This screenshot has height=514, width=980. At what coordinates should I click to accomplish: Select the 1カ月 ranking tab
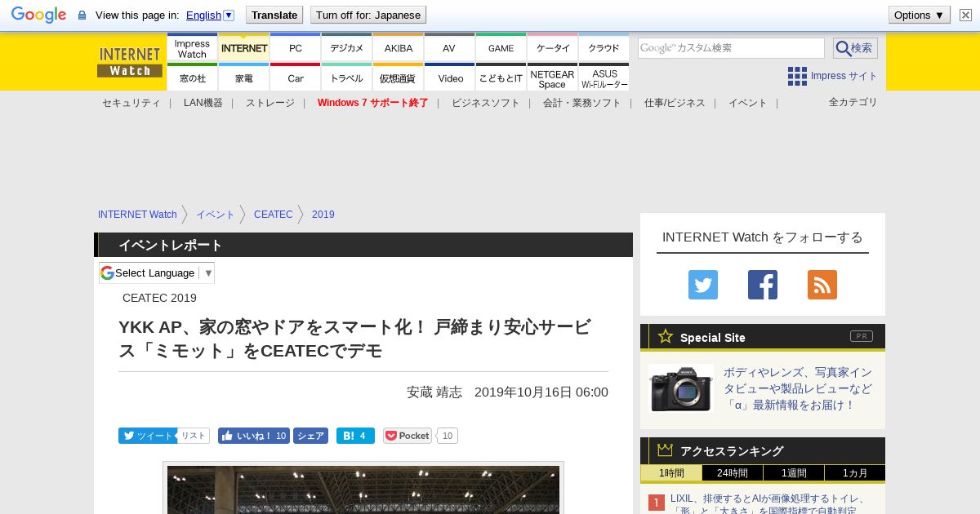point(855,473)
